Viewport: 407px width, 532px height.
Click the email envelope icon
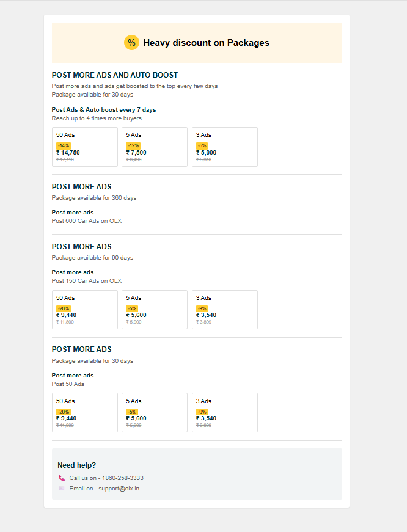pos(61,489)
